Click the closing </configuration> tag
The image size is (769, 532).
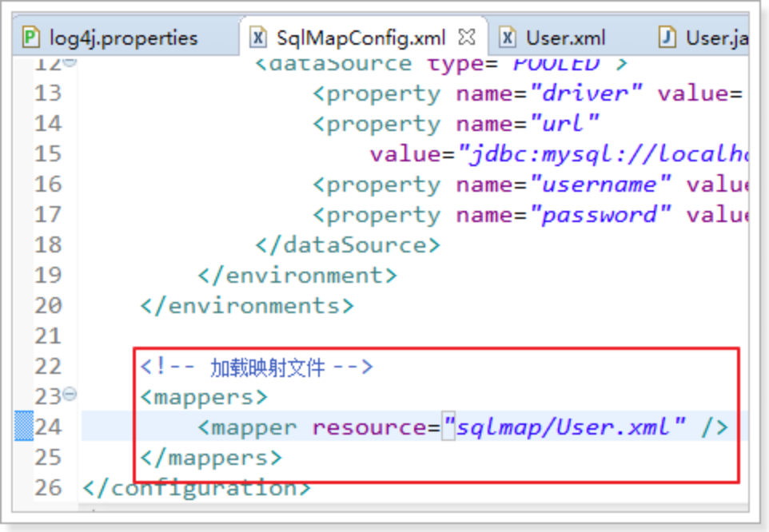pos(197,488)
